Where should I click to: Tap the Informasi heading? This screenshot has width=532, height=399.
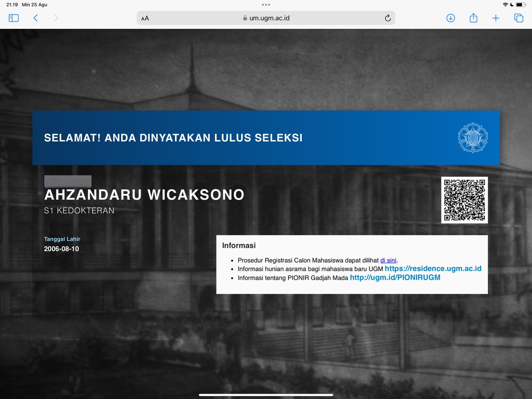[239, 245]
